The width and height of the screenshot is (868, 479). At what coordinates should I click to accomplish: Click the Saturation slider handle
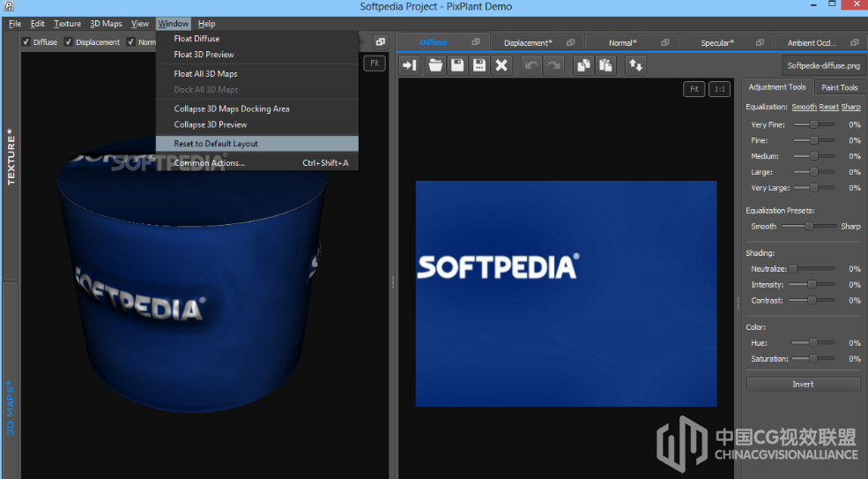(x=813, y=359)
